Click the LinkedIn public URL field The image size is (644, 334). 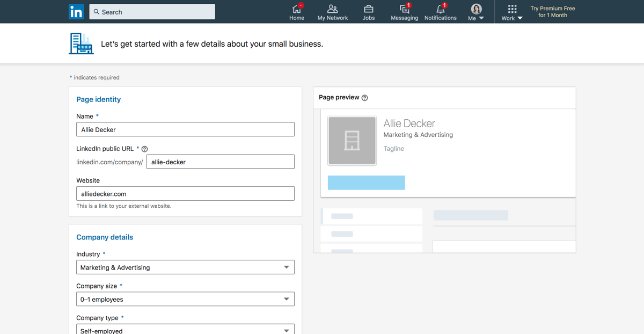[220, 162]
